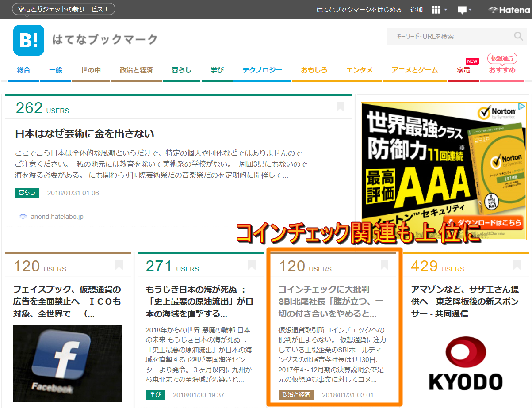Click the 家電とガジェットの新サービス! banner
This screenshot has width=532, height=408.
click(x=64, y=9)
